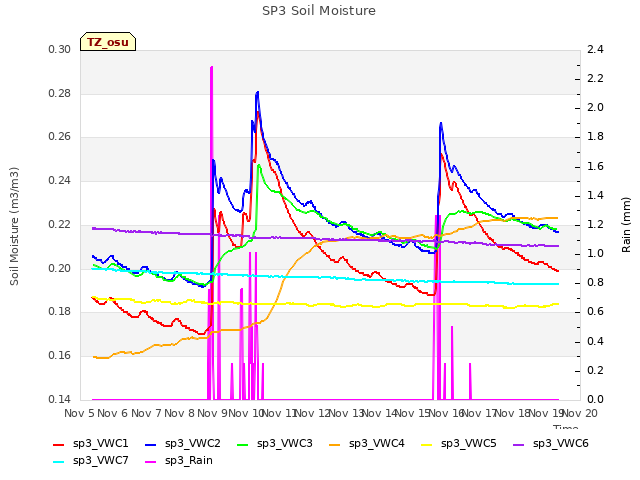The image size is (640, 480).
Task: Click the Nov 9 date tick label
Action: [x=212, y=413]
